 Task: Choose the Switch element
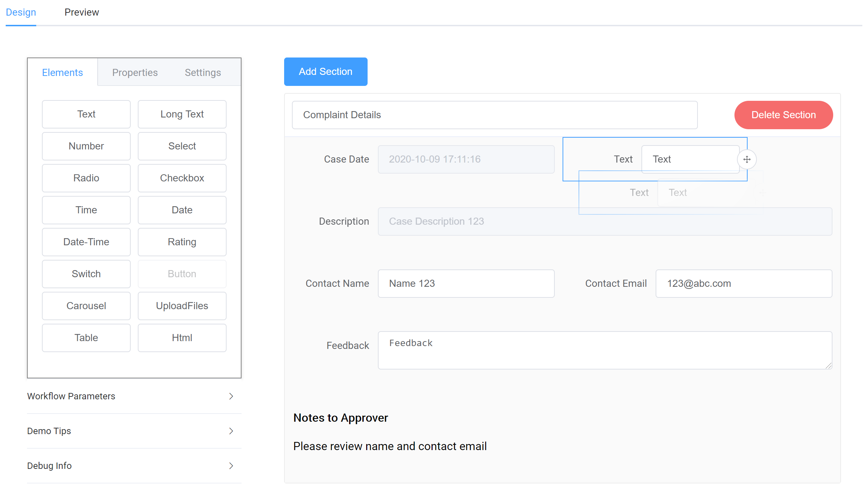coord(86,274)
